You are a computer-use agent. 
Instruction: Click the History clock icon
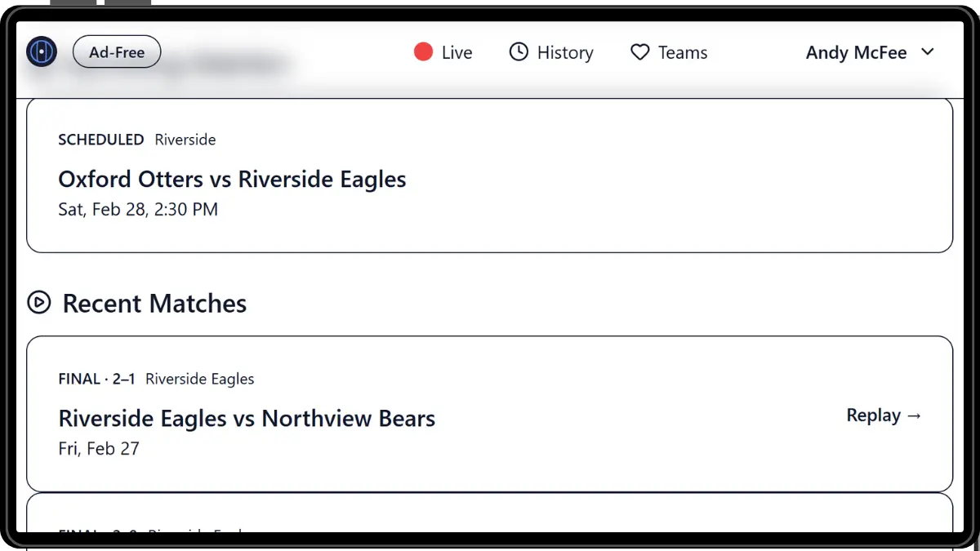click(x=519, y=52)
